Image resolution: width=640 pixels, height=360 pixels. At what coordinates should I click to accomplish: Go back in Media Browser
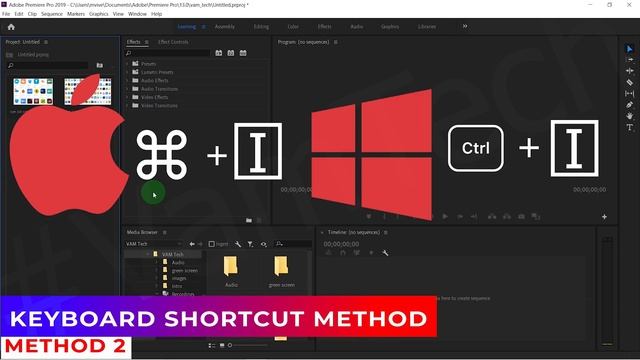tap(192, 244)
